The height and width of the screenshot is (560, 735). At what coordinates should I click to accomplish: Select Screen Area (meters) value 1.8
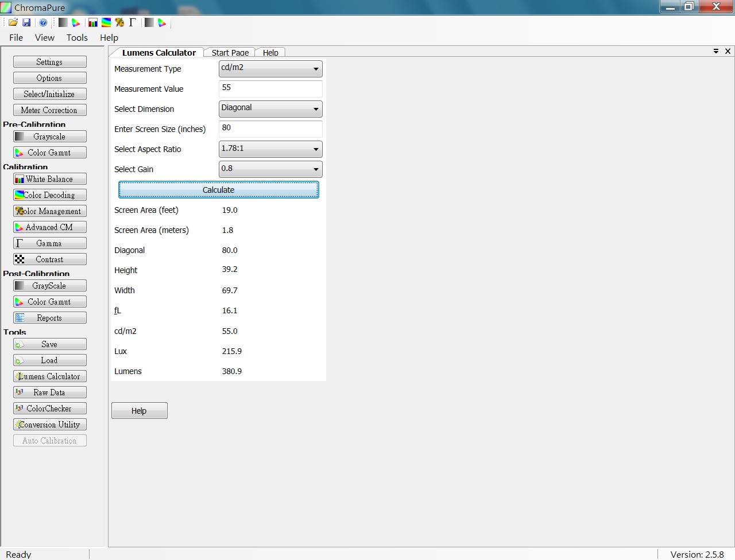(227, 230)
